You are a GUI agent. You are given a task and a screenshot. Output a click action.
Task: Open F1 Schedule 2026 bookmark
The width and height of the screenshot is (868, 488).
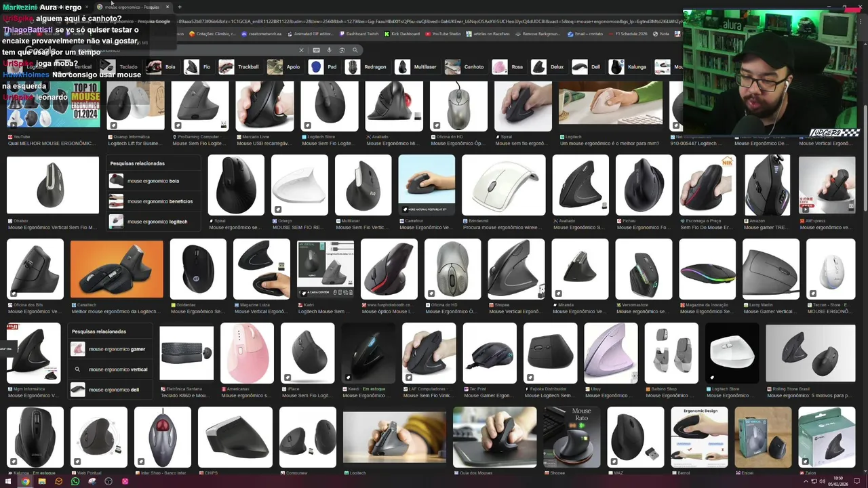(628, 34)
